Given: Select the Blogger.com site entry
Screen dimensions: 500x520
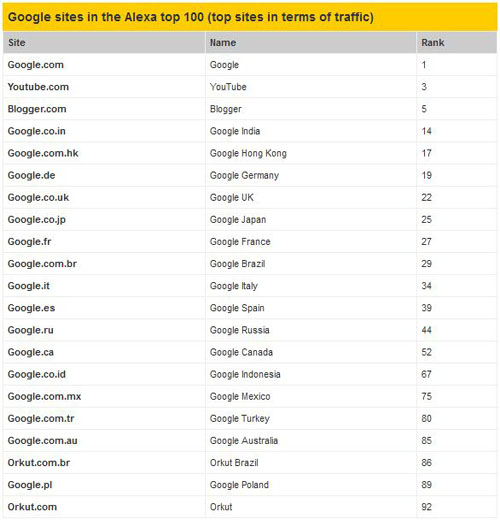Looking at the screenshot, I should [x=37, y=109].
